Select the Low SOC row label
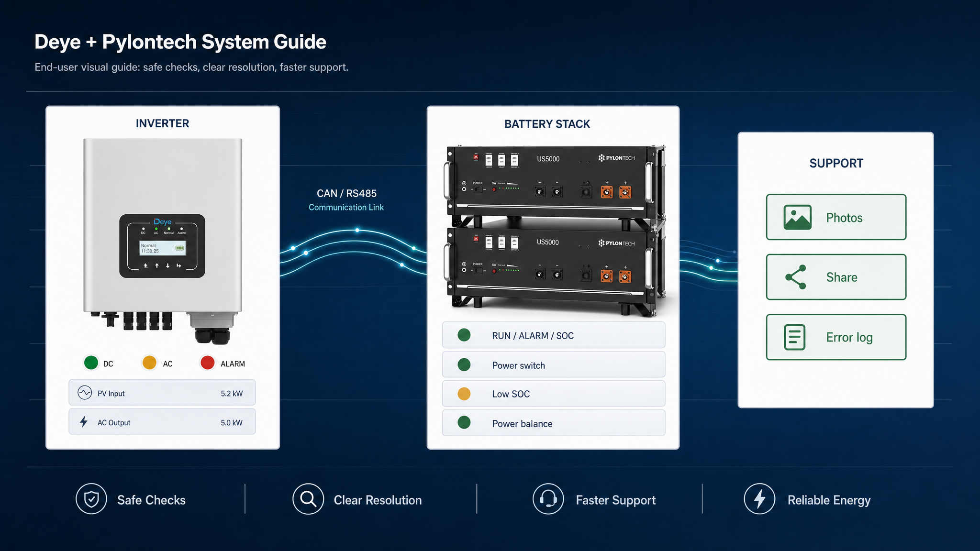This screenshot has width=980, height=551. [511, 394]
